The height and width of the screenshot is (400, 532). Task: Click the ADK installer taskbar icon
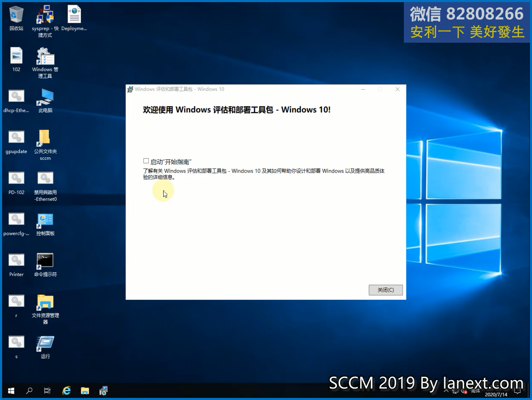[104, 391]
